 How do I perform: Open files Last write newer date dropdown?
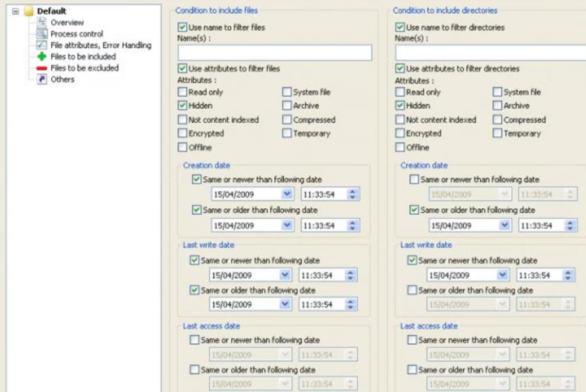(285, 275)
